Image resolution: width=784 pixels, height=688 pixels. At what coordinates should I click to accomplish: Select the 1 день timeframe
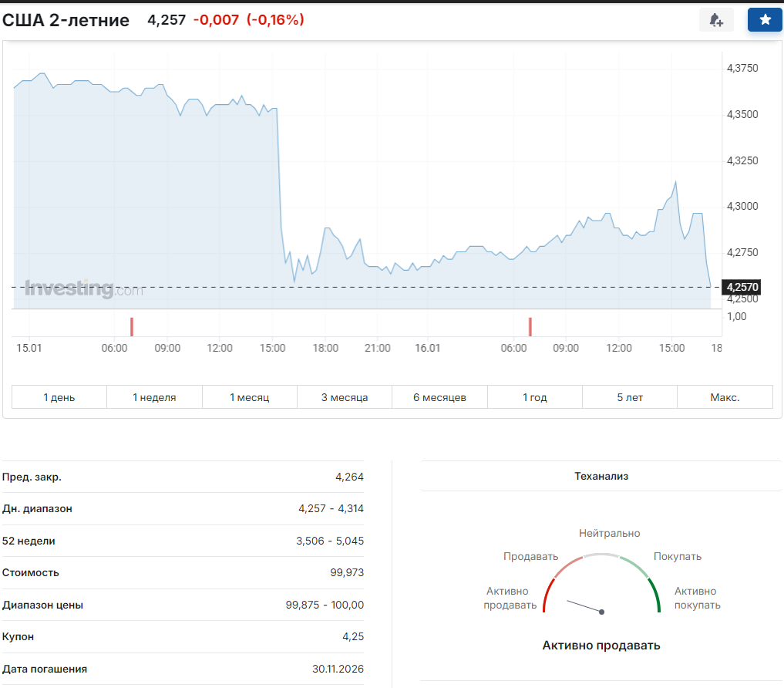pyautogui.click(x=59, y=397)
